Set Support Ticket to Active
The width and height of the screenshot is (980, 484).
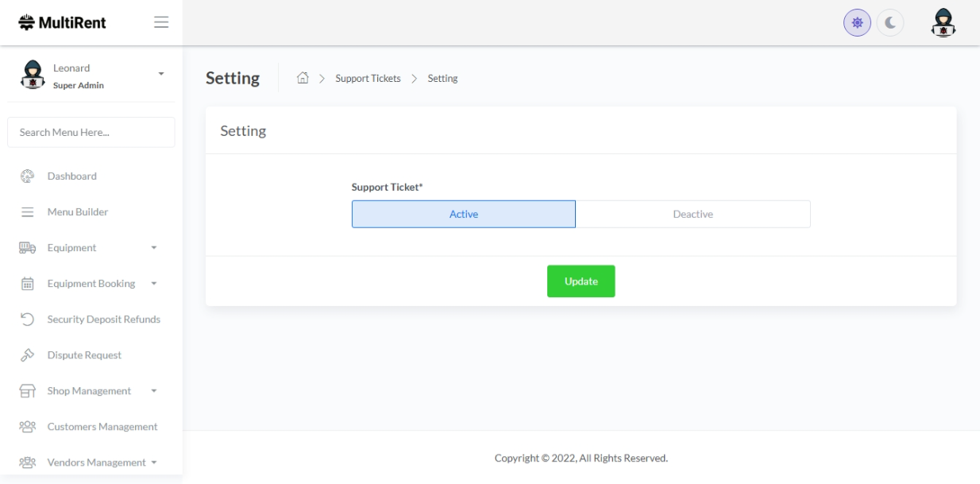[x=464, y=215]
